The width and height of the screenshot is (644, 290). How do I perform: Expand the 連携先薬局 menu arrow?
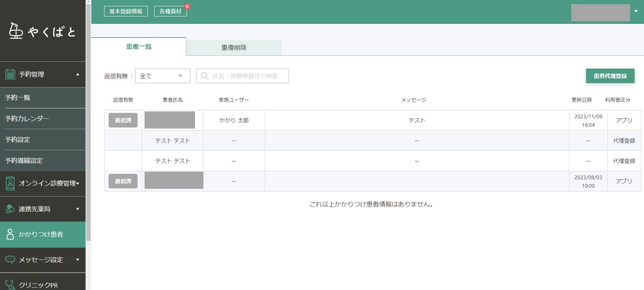[78, 209]
